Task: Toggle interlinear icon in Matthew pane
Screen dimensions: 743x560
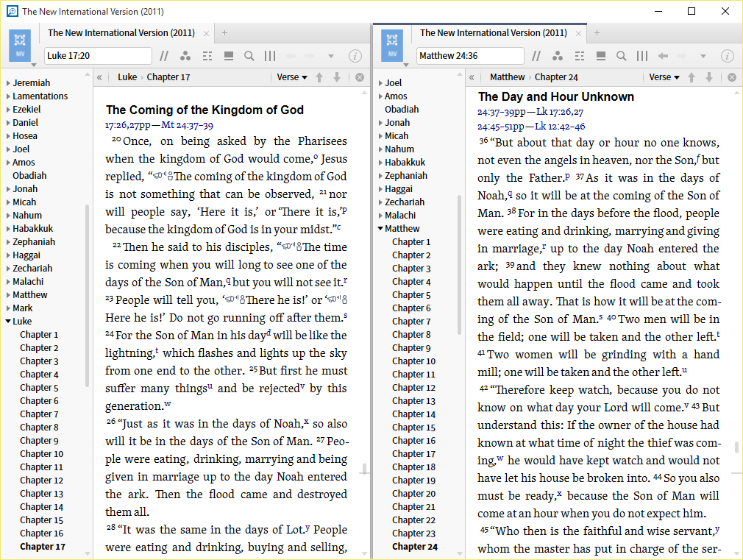Action: [580, 56]
